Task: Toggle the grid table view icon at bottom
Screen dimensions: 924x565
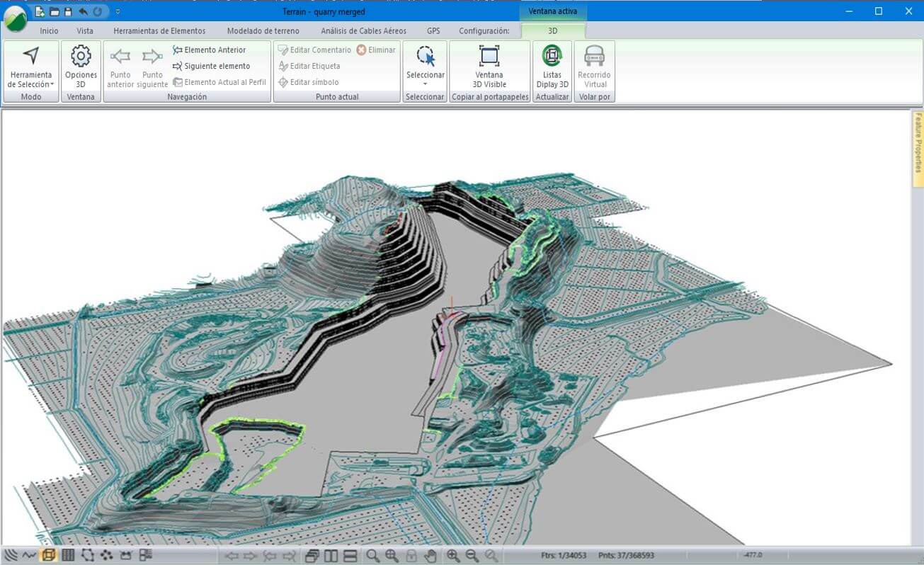Action: click(x=68, y=556)
